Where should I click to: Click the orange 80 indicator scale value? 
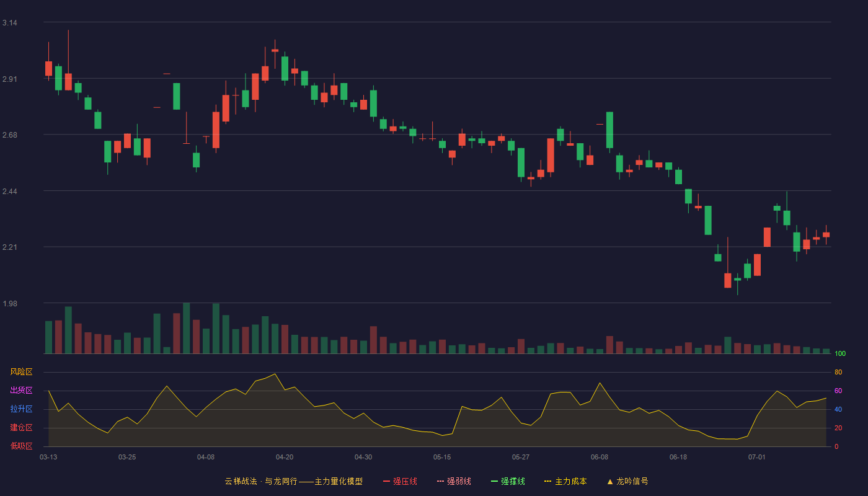pos(838,372)
